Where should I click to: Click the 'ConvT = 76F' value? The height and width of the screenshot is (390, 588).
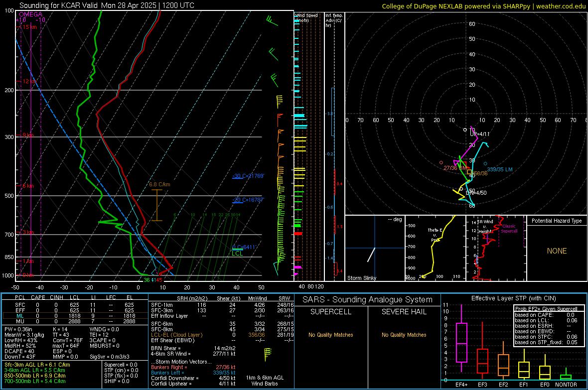tap(67, 341)
